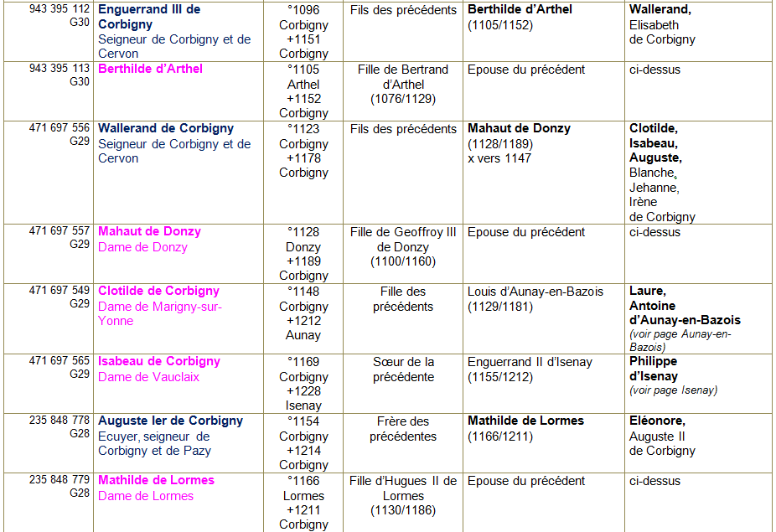This screenshot has height=532, width=776.
Task: Select the text Fille de Bertrand d'Arthel
Action: 403,77
